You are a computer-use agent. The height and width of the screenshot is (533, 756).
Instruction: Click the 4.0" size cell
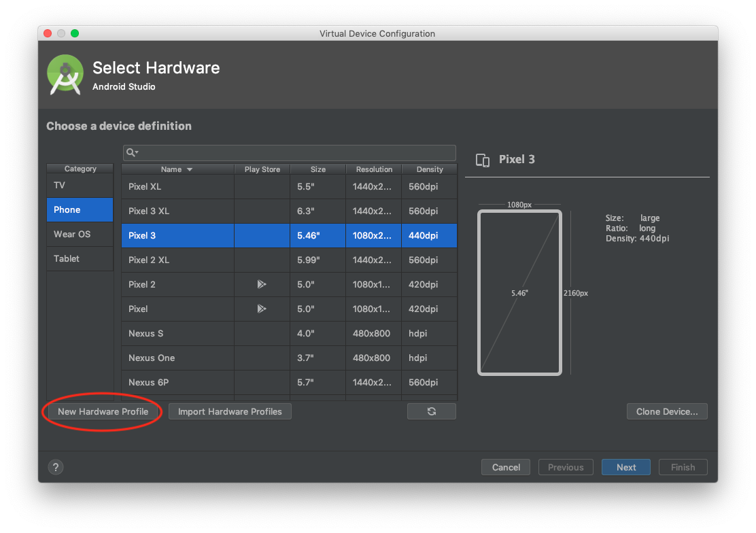coord(317,333)
